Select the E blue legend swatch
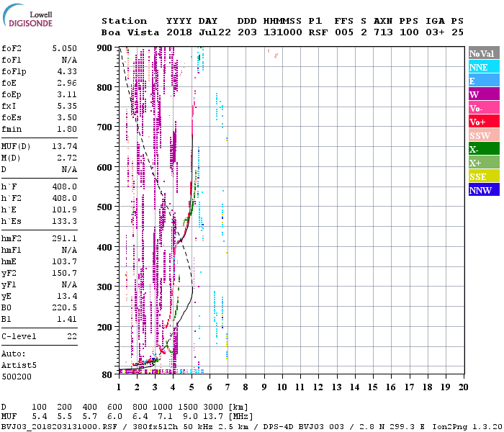 (x=484, y=81)
